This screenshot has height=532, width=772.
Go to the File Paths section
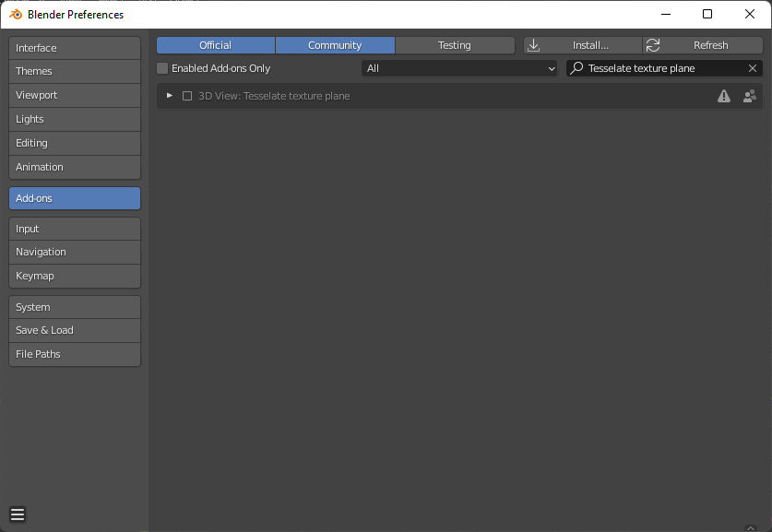[x=75, y=354]
